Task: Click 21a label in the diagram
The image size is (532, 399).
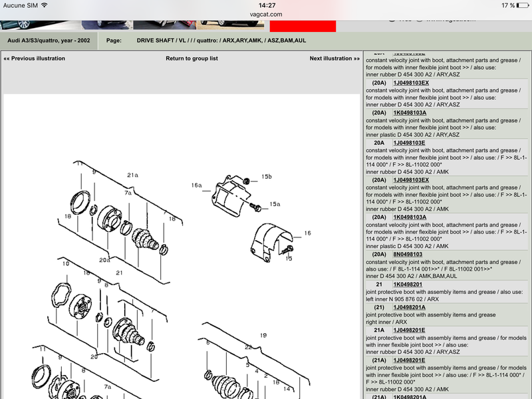Action: pyautogui.click(x=132, y=176)
